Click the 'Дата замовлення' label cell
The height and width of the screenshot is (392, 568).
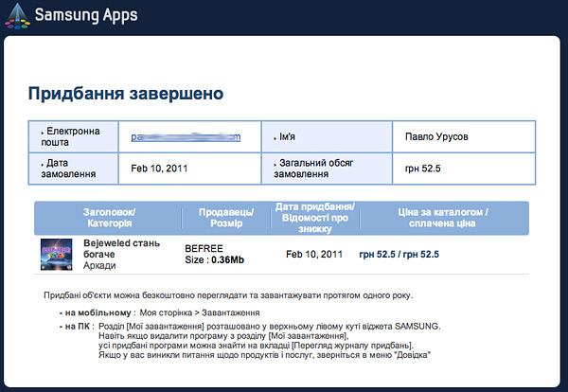tap(73, 169)
